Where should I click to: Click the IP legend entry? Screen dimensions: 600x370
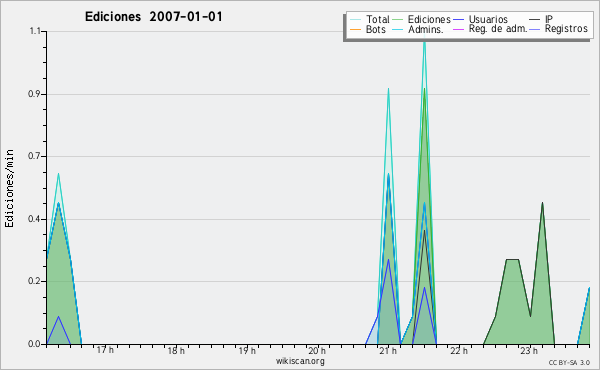541,19
